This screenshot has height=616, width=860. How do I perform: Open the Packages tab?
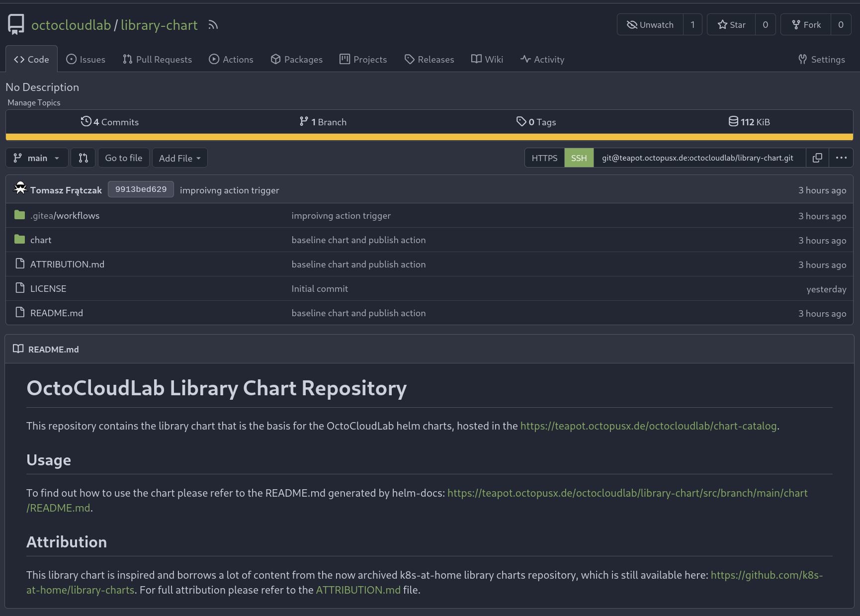coord(297,59)
